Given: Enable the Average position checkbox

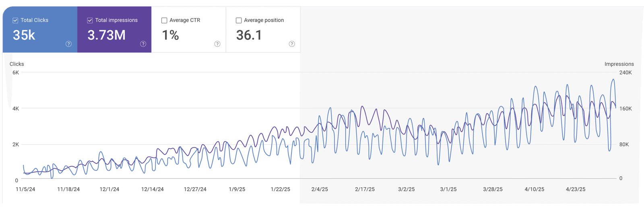Looking at the screenshot, I should click(239, 20).
